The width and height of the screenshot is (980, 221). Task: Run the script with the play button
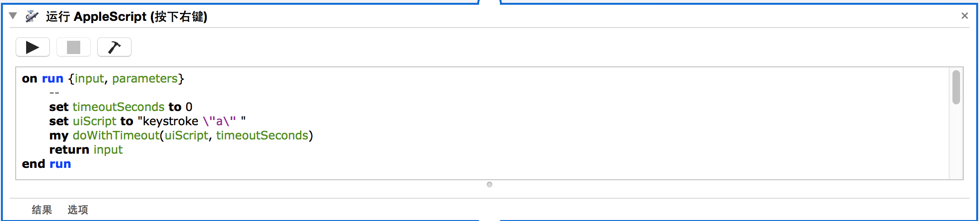tap(33, 47)
